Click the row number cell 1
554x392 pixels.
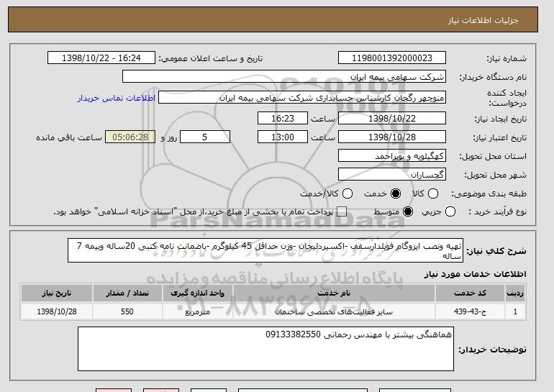click(x=515, y=312)
